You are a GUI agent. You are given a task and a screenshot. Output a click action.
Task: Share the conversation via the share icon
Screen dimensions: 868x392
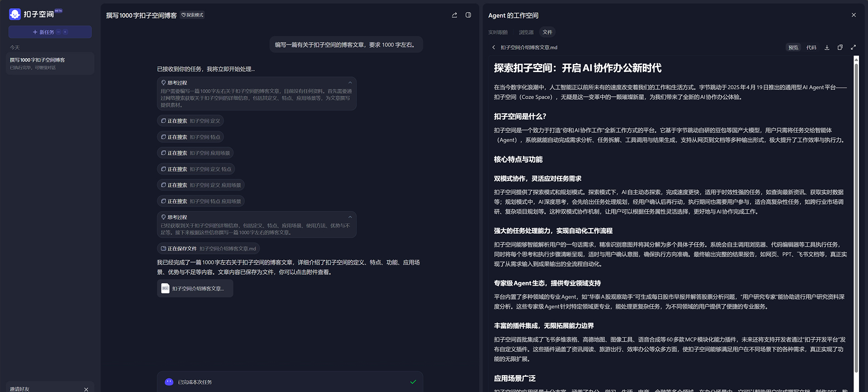pos(454,15)
